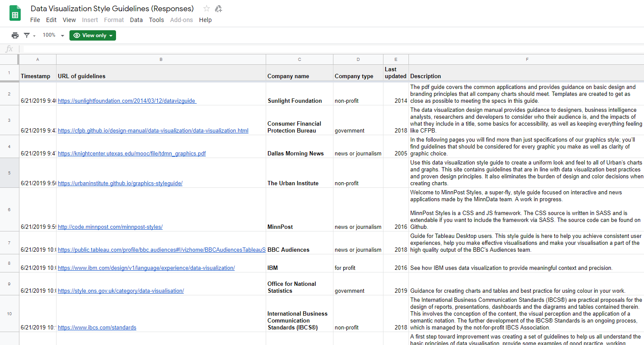Select column F header
This screenshot has width=644, height=345.
pos(527,59)
